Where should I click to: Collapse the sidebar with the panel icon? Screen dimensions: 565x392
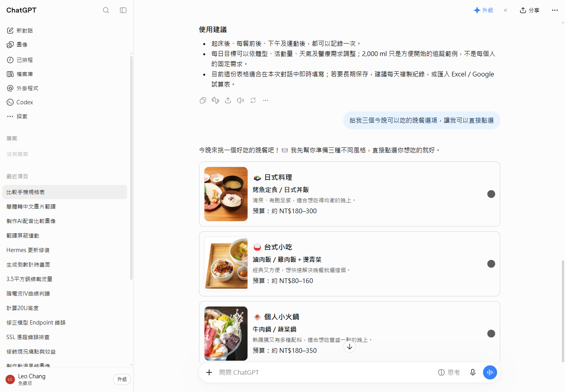pyautogui.click(x=123, y=10)
